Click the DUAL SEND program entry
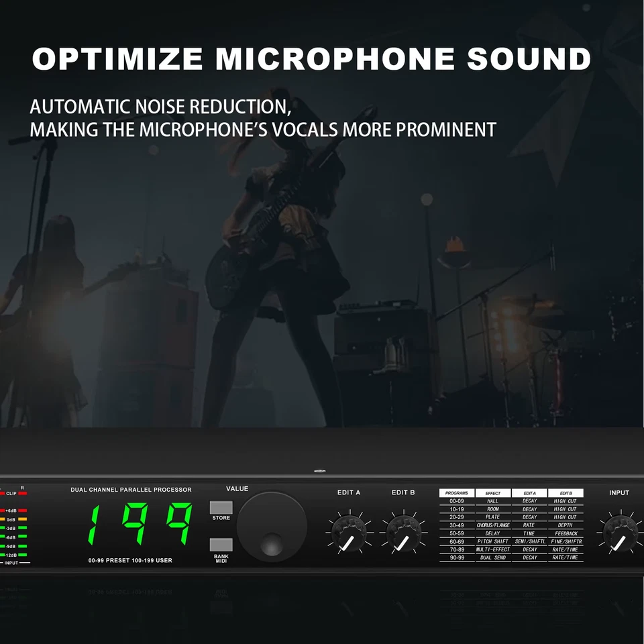 pos(493,557)
